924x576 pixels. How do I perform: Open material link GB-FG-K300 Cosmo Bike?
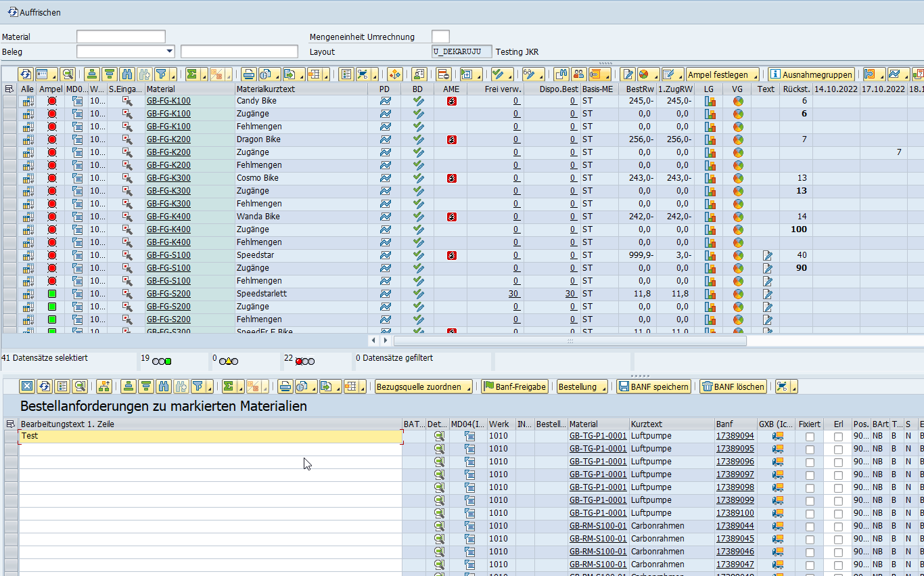[x=168, y=178]
